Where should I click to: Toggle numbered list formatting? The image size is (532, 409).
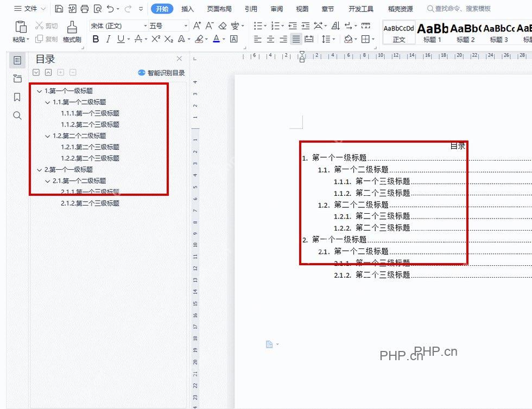(x=275, y=25)
